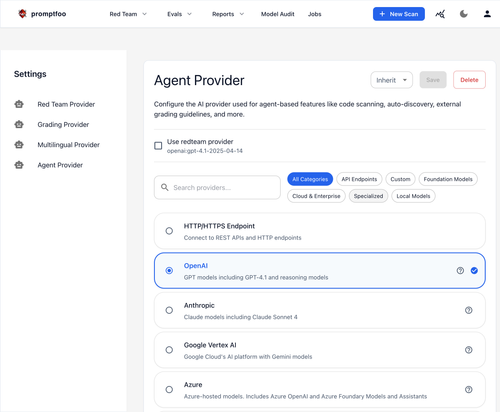The image size is (500, 412).
Task: Open help icon on Google Vertex AI card
Action: click(469, 350)
